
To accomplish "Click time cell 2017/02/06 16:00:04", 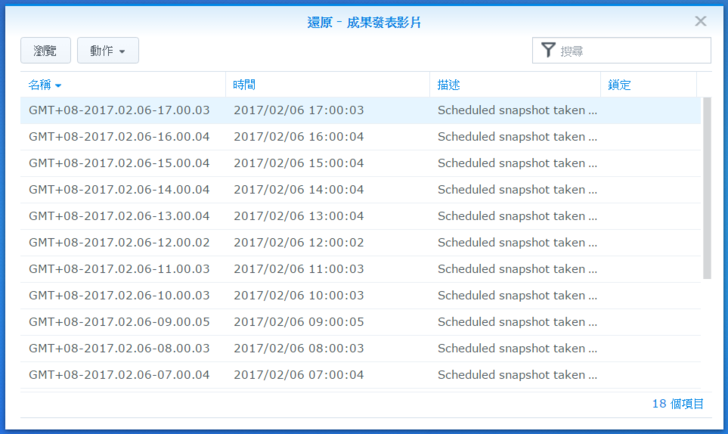I will coord(299,137).
